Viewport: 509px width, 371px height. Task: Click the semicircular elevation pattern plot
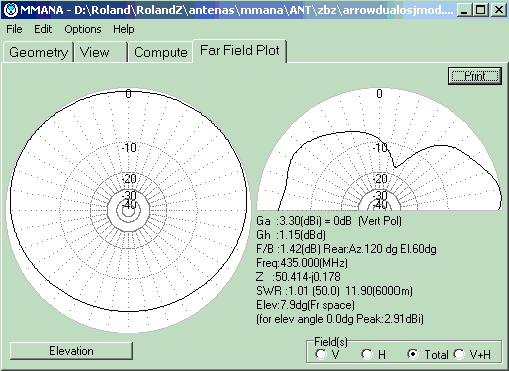(x=379, y=149)
